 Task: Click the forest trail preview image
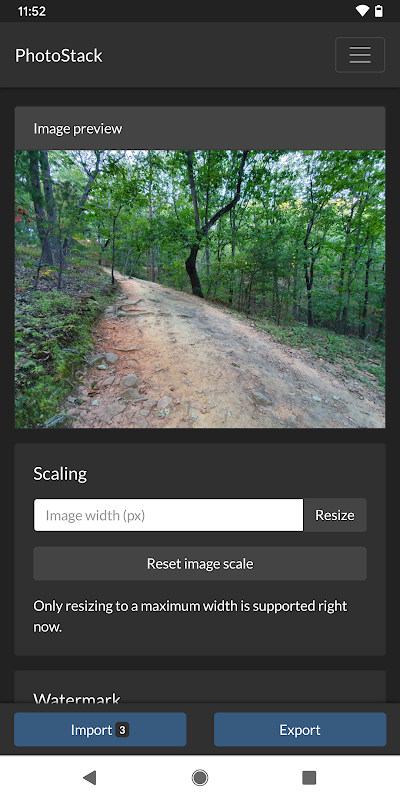(200, 289)
